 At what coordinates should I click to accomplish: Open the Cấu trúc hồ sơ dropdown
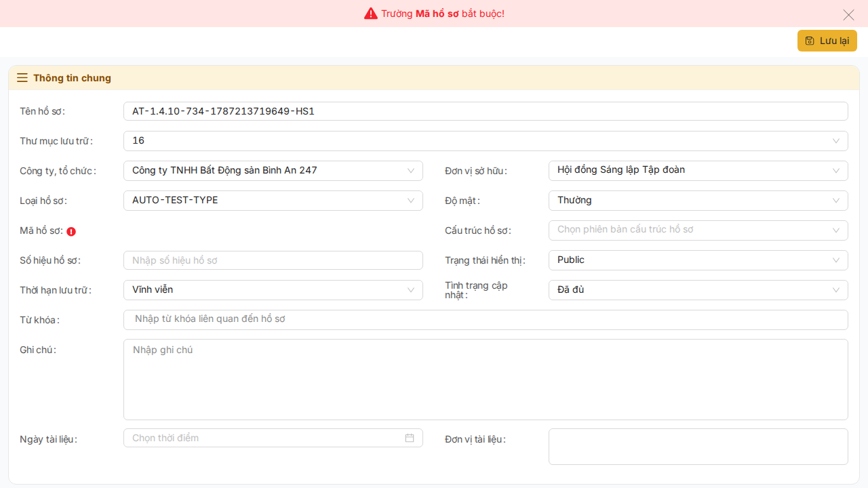[x=698, y=230]
